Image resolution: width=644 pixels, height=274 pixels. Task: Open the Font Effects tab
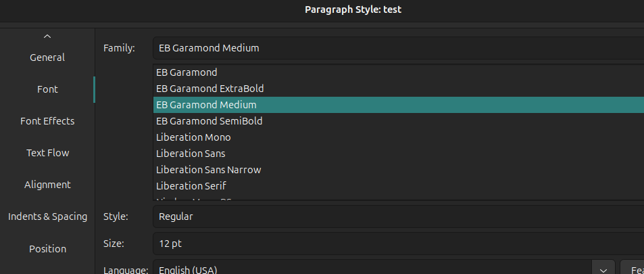(x=47, y=121)
